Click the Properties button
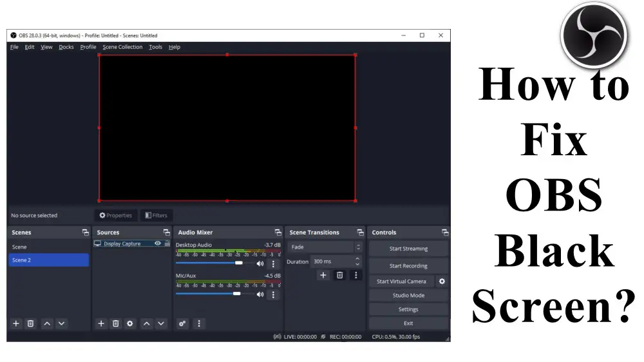This screenshot has width=644, height=362. tap(116, 215)
